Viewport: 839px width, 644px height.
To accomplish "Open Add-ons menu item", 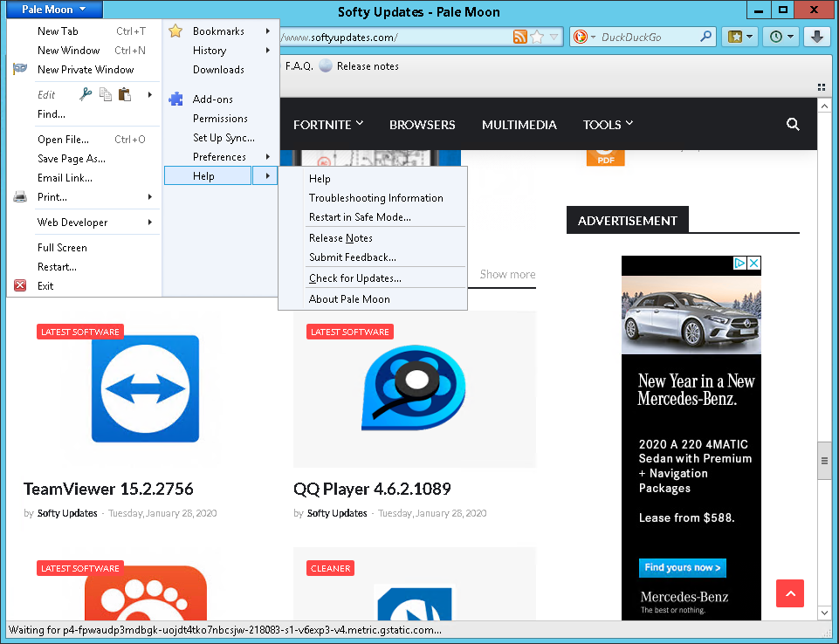I will [x=222, y=99].
